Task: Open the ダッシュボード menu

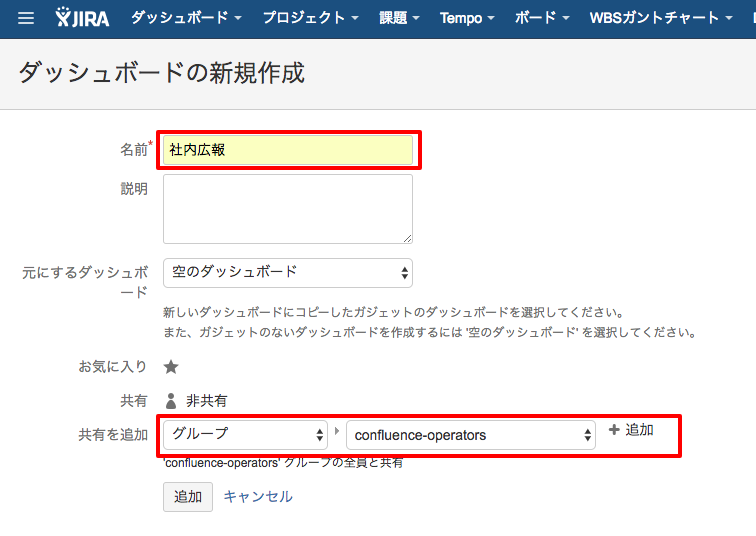Action: [186, 18]
